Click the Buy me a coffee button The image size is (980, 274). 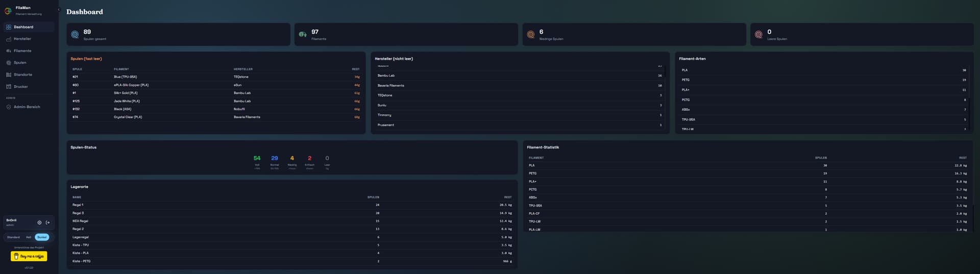[x=29, y=256]
